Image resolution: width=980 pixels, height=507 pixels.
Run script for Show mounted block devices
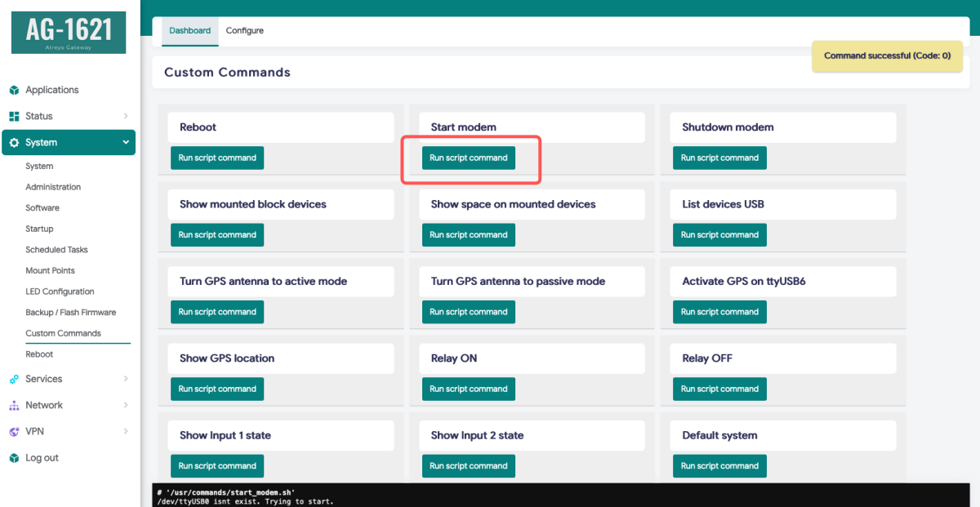click(x=217, y=235)
